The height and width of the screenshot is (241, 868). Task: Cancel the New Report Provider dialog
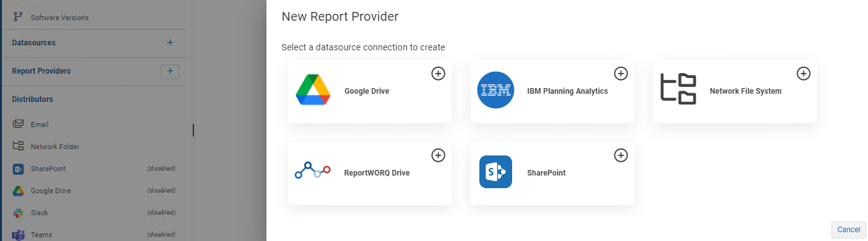tap(848, 230)
